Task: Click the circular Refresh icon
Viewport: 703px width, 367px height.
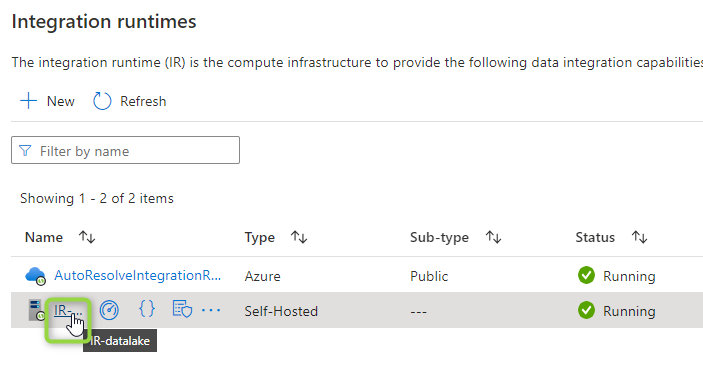Action: pyautogui.click(x=102, y=101)
